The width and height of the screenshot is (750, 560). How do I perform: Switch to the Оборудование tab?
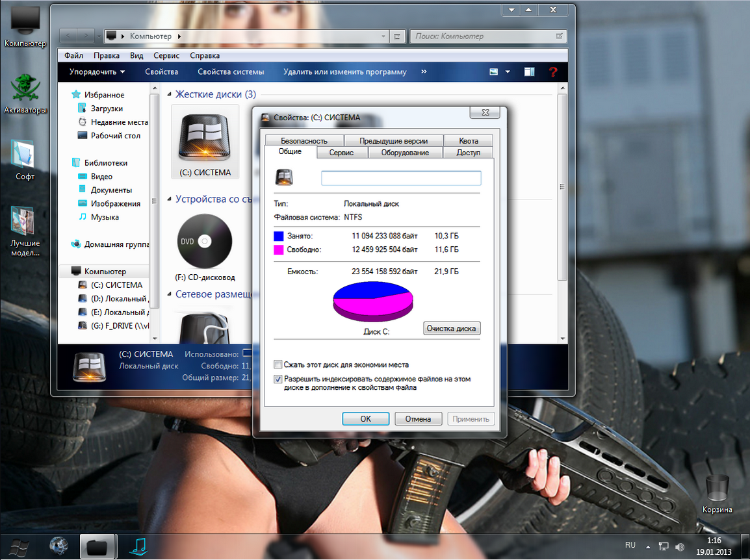[405, 153]
